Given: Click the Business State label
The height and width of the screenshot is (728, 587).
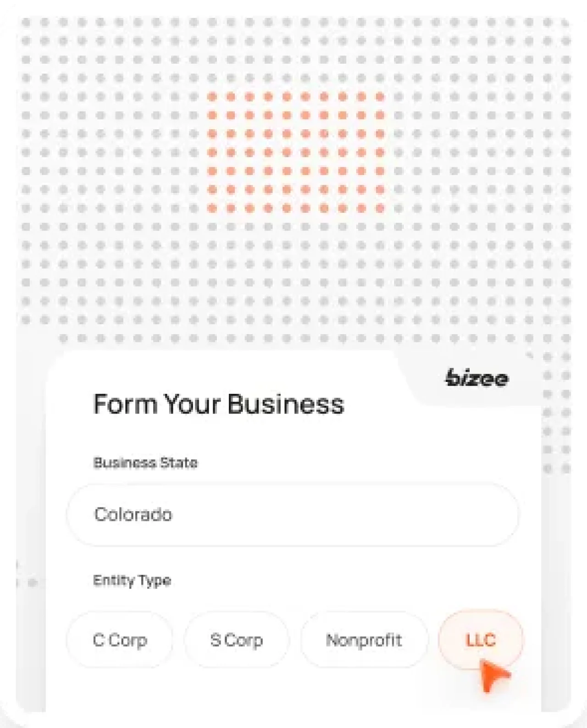Looking at the screenshot, I should (144, 463).
